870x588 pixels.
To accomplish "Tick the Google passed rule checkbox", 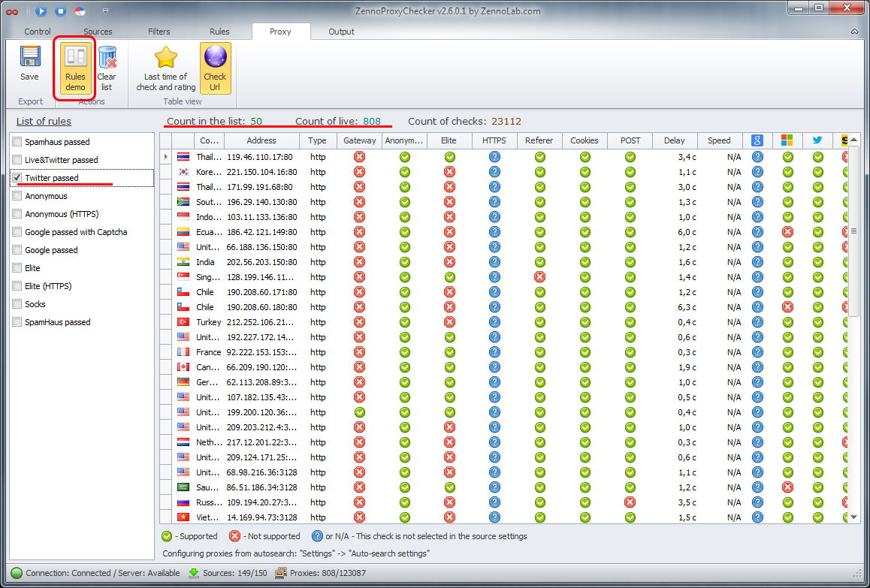I will [17, 250].
